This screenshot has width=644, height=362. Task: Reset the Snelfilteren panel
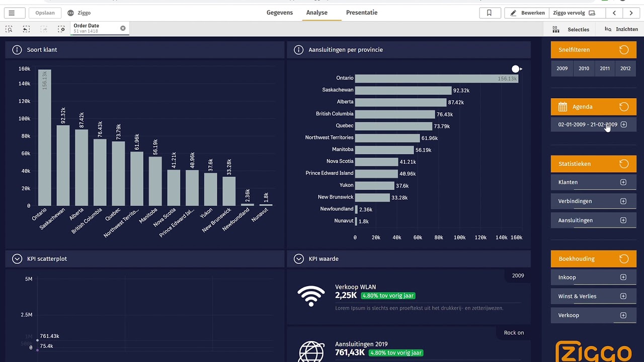click(x=624, y=50)
